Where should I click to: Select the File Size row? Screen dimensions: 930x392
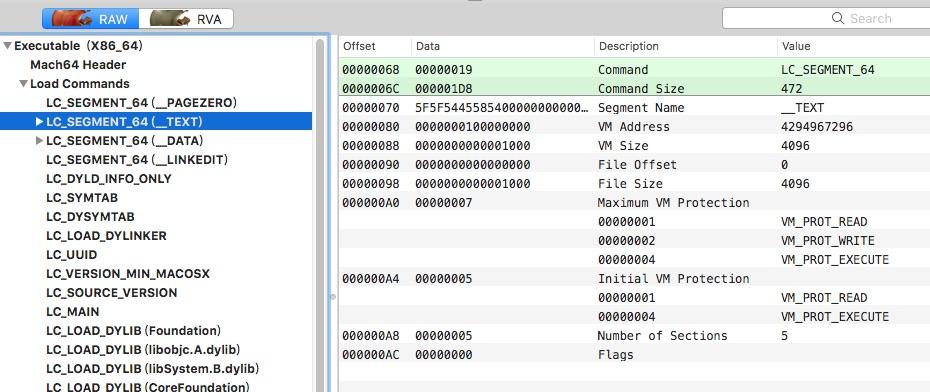point(634,183)
